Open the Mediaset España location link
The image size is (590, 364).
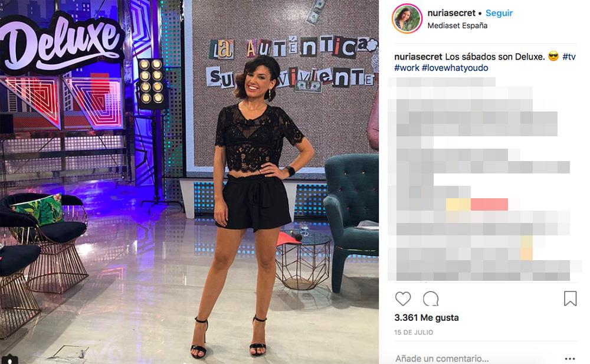(457, 25)
